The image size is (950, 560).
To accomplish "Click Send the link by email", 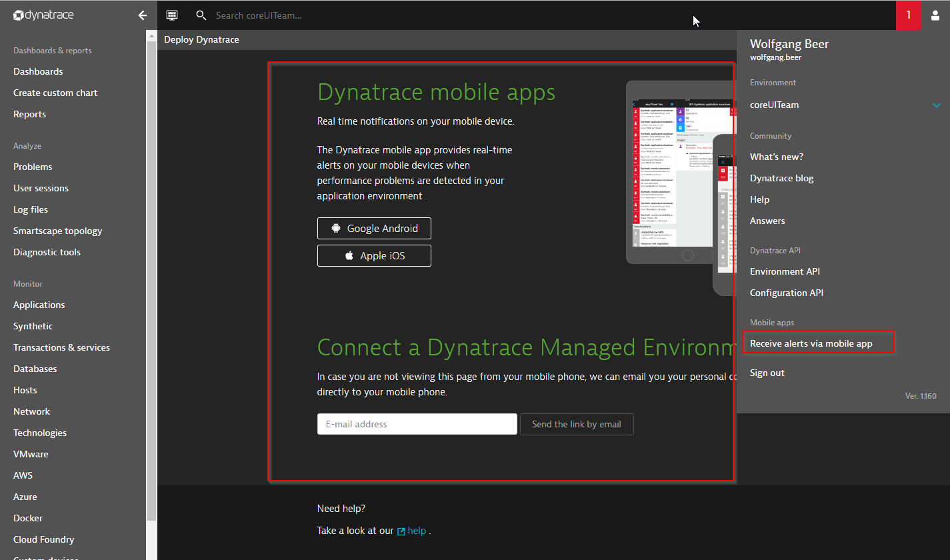I will pyautogui.click(x=576, y=424).
